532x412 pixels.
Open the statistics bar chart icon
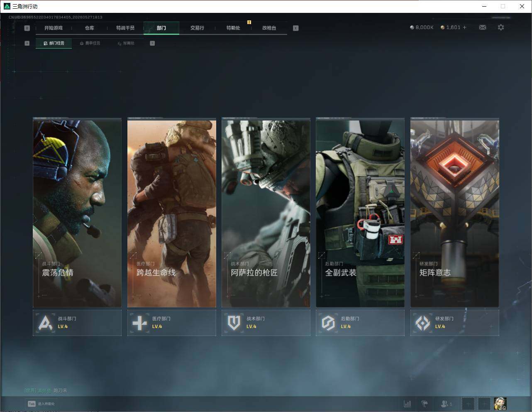click(408, 404)
